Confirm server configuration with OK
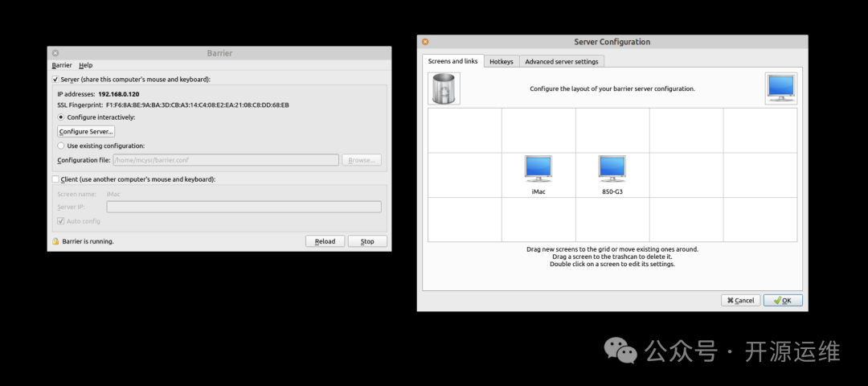The image size is (868, 386). pos(783,300)
